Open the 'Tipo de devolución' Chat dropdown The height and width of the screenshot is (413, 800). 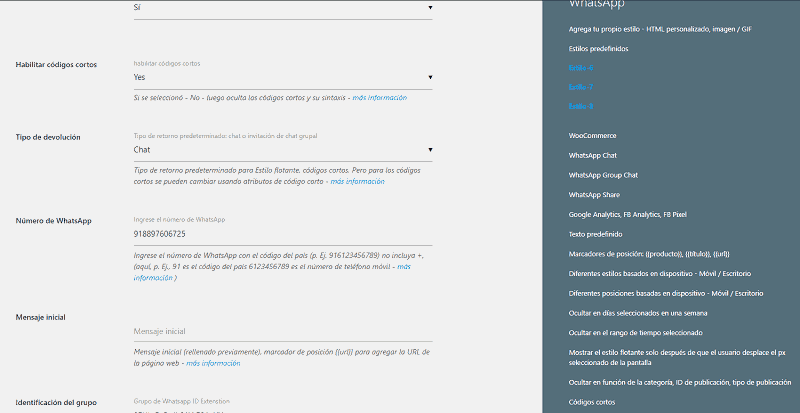point(283,150)
